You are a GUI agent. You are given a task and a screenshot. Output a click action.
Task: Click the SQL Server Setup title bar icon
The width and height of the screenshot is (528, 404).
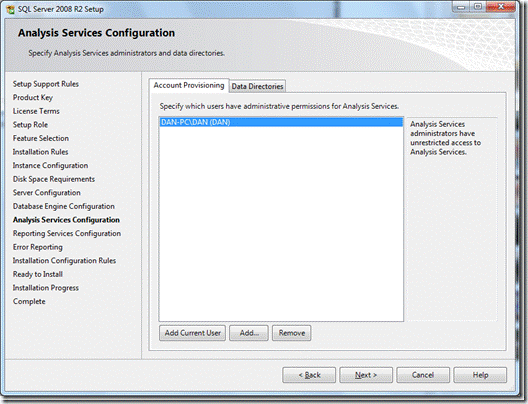tap(10, 9)
